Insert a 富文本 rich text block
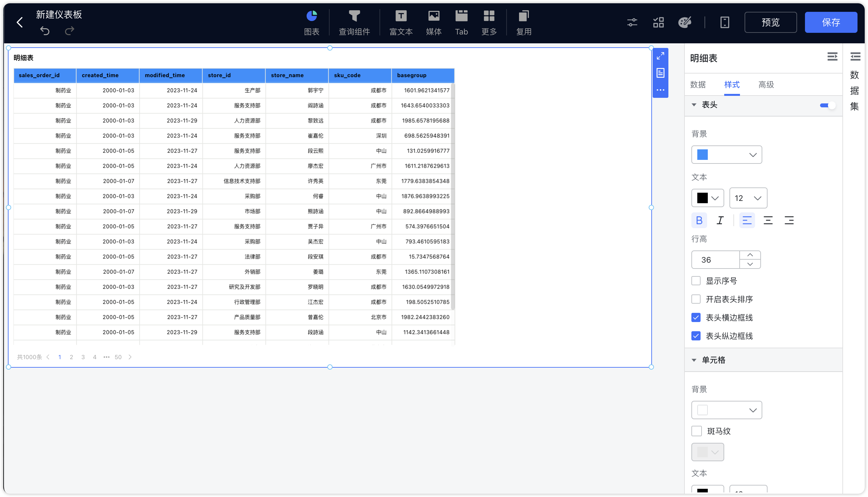The height and width of the screenshot is (497, 868). point(401,23)
